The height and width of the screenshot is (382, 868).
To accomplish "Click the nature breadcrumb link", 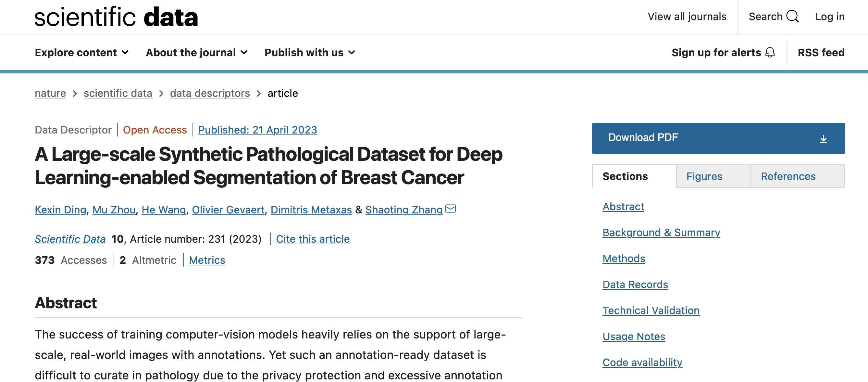I will tap(50, 93).
